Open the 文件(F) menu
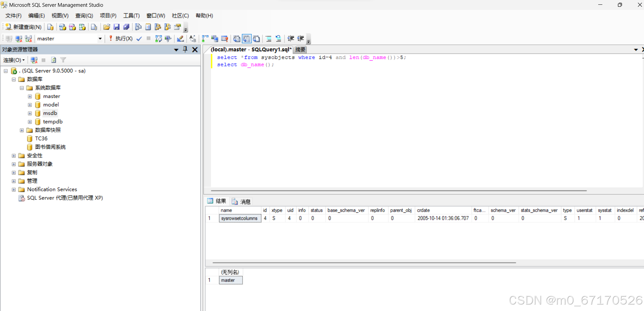This screenshot has width=644, height=311. click(13, 16)
